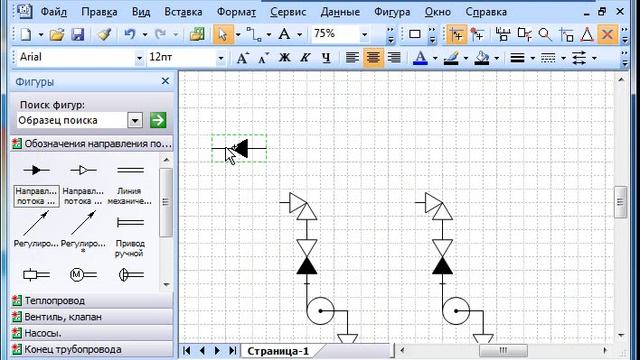Select the 'Привод ручной' shape
640x360 pixels.
pos(129,237)
